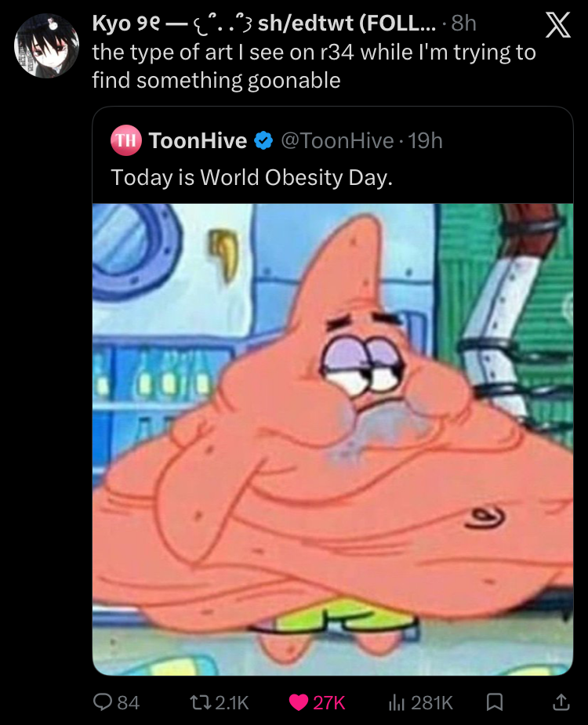Click the 2.1K reposts count
The height and width of the screenshot is (725, 588).
(x=230, y=703)
